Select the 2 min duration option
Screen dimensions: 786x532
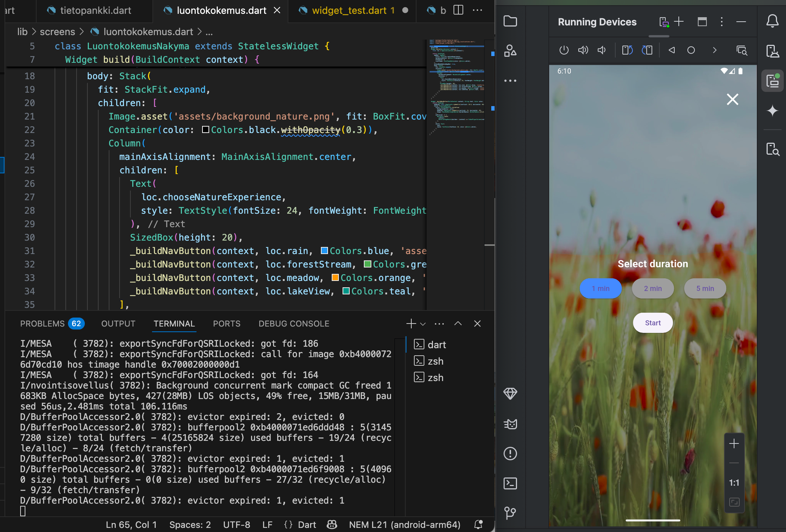(653, 288)
